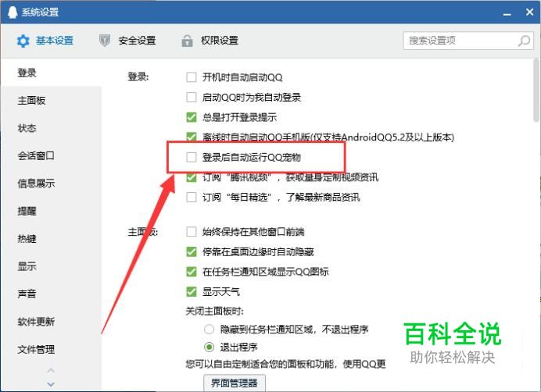541x392 pixels.
Task: Uncheck 离线时自动启动QQ手机版 option
Action: pyautogui.click(x=191, y=137)
